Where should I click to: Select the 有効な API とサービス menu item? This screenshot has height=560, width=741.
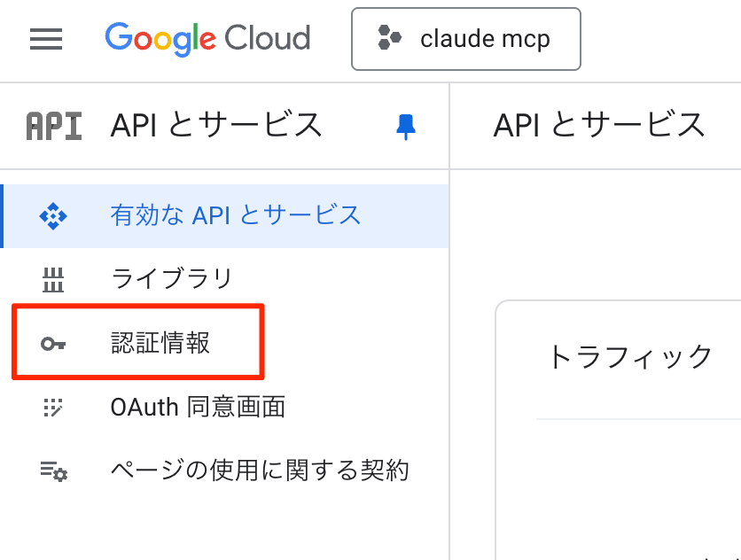(236, 215)
